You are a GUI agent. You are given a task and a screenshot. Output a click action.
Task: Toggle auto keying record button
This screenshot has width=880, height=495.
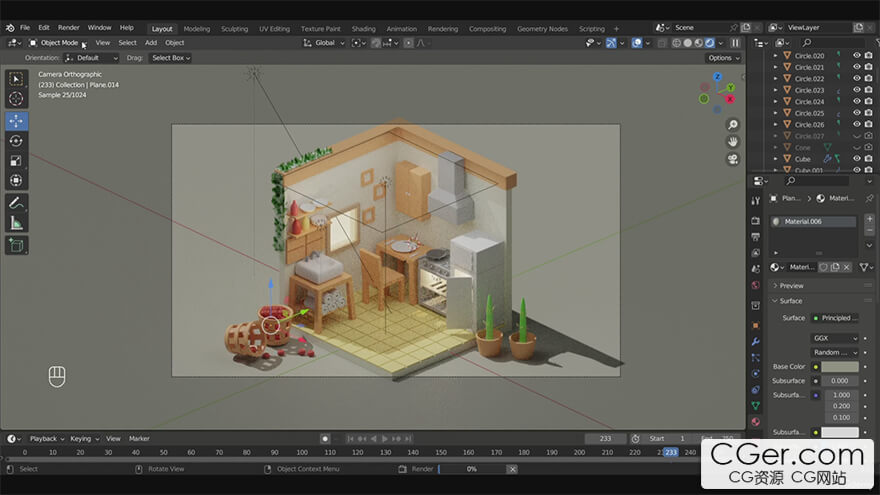coord(325,438)
